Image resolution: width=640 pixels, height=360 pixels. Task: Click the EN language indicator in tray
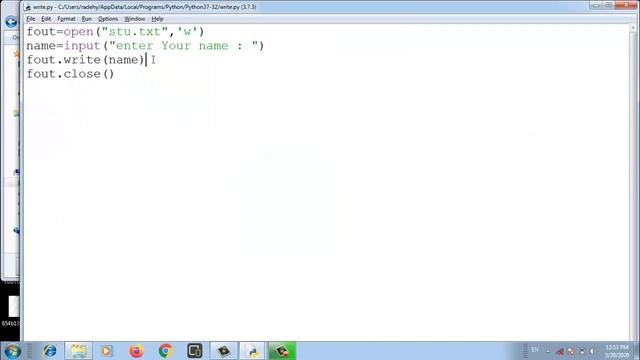(535, 350)
